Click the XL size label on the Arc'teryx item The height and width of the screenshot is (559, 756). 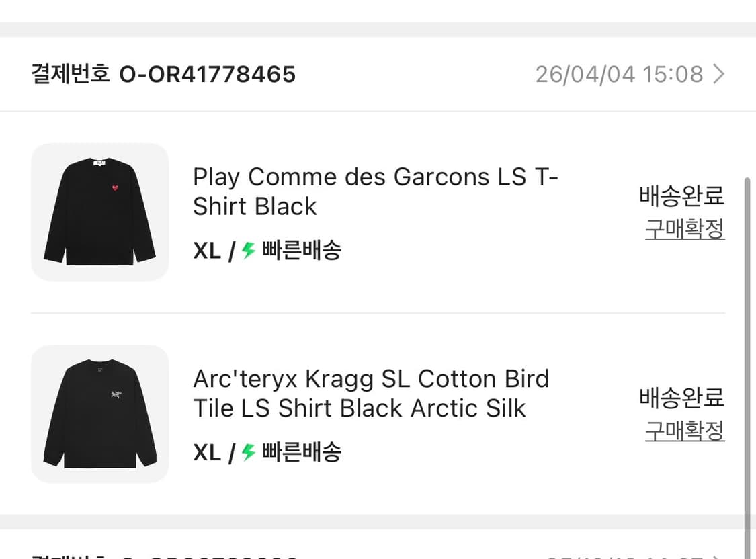[x=205, y=452]
